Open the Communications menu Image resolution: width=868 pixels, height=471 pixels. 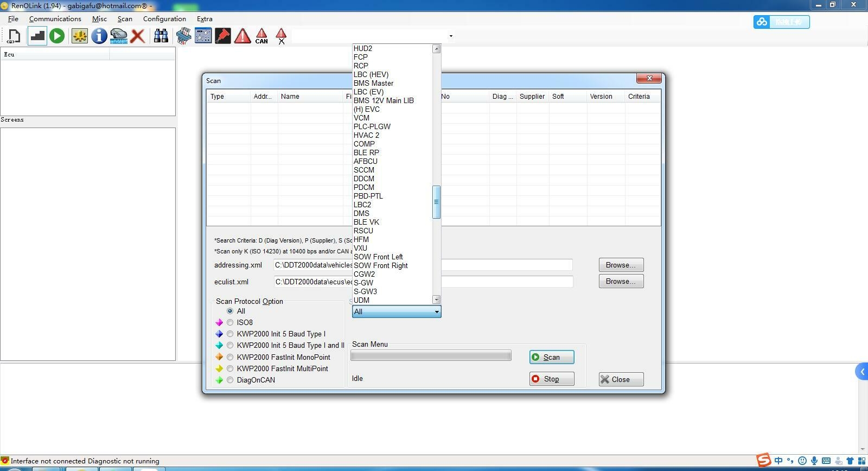[55, 18]
